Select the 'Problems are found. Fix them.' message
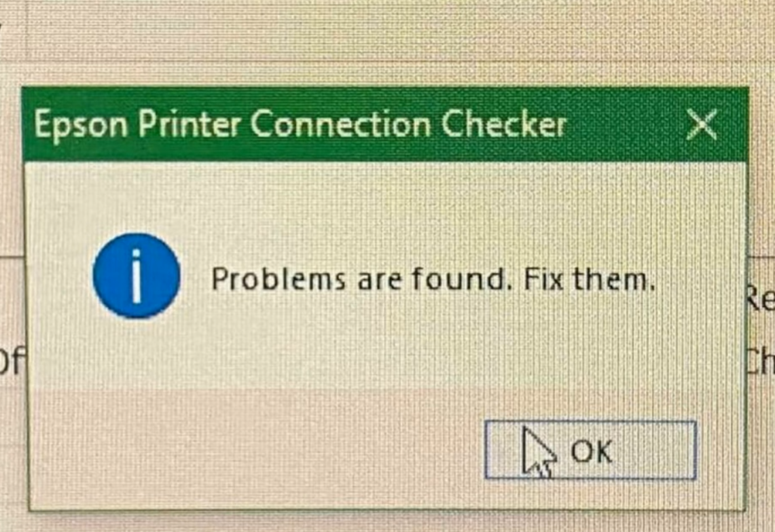The width and height of the screenshot is (775, 532). click(x=433, y=279)
